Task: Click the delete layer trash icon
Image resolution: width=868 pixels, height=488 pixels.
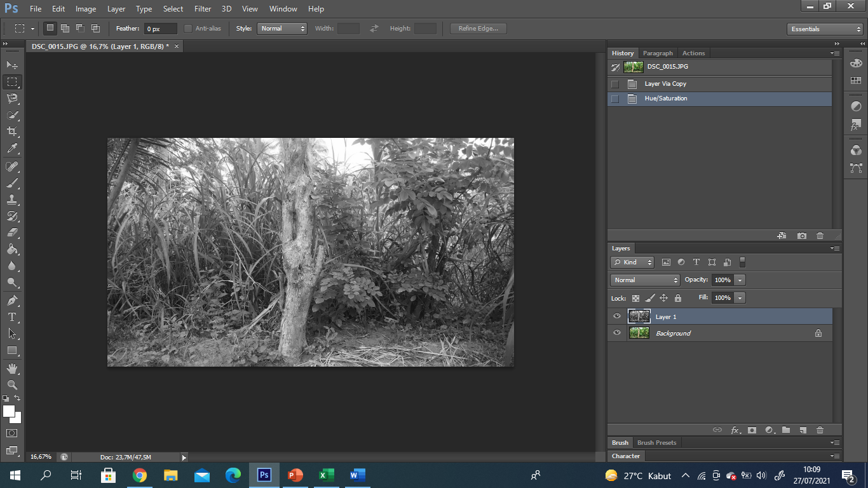Action: pyautogui.click(x=820, y=430)
